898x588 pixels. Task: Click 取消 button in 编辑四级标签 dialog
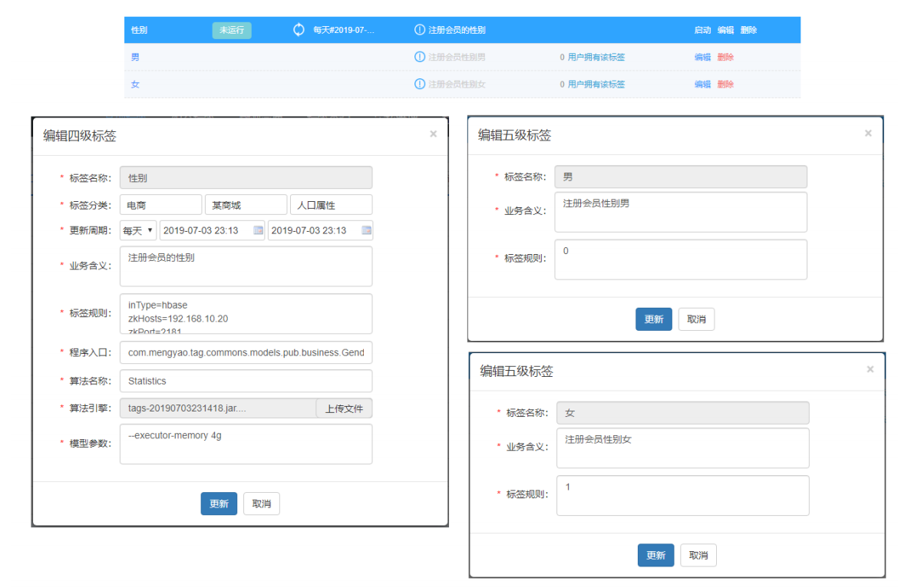click(262, 504)
